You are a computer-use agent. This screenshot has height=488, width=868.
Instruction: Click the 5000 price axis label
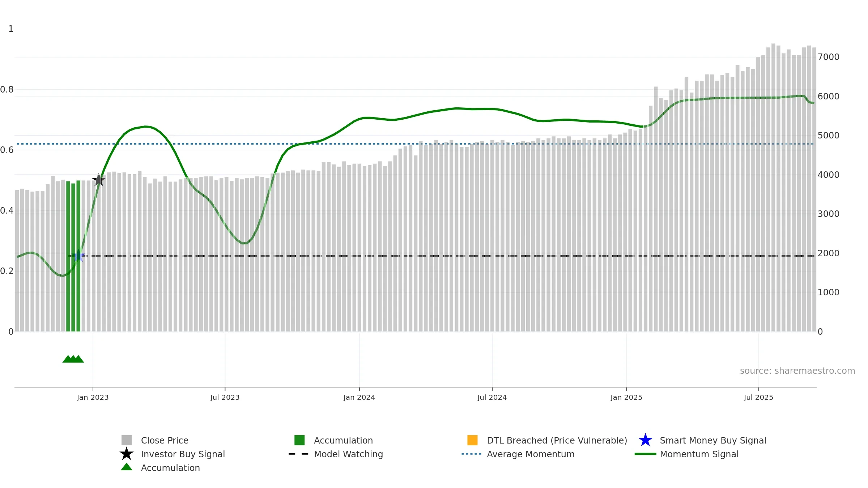(829, 136)
